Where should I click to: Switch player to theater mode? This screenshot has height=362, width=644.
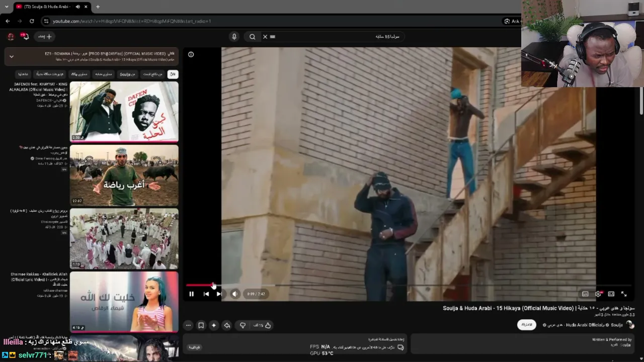pos(611,294)
